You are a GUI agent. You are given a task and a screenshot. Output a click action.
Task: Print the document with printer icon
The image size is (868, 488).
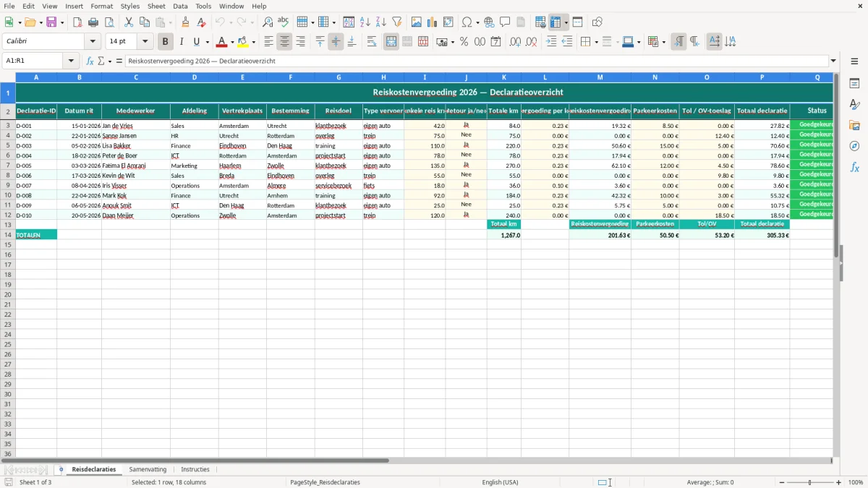[93, 22]
